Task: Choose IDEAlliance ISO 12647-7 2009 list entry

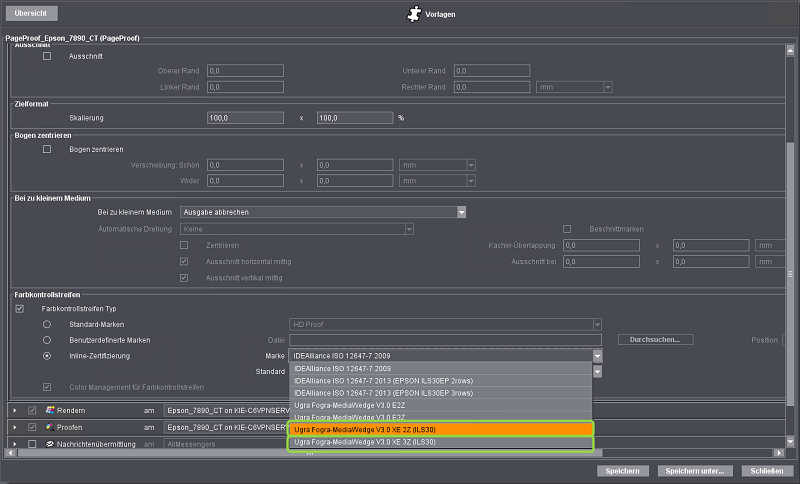Action: (441, 368)
